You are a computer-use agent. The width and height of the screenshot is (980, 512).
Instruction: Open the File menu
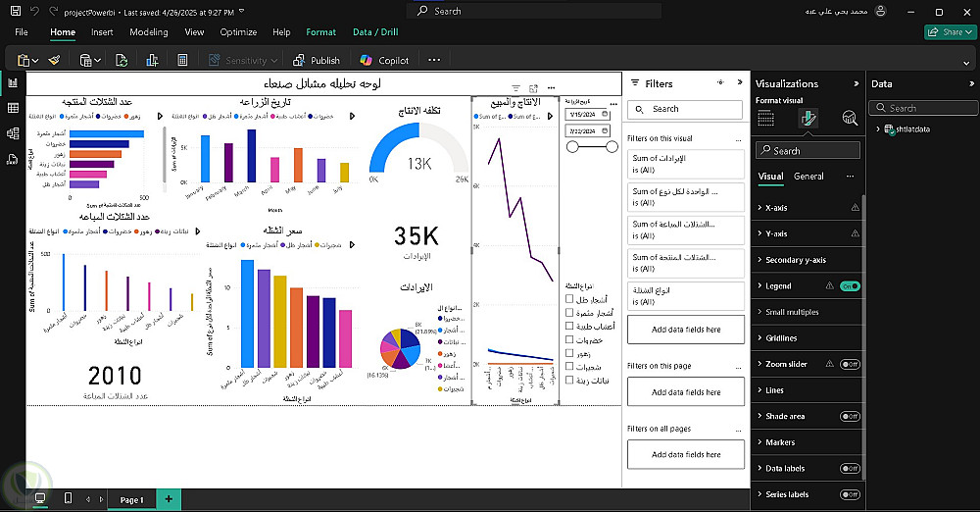tap(22, 32)
